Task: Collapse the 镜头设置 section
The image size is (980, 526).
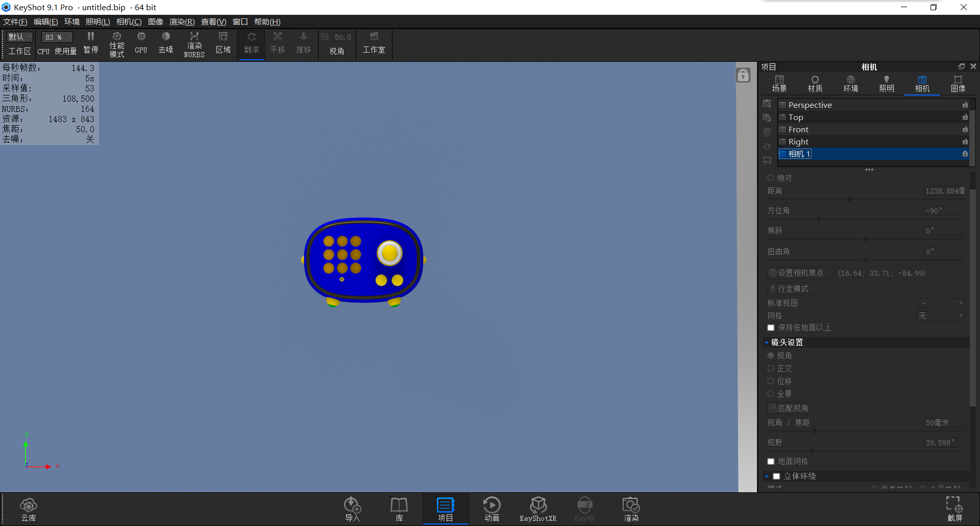Action: point(768,342)
